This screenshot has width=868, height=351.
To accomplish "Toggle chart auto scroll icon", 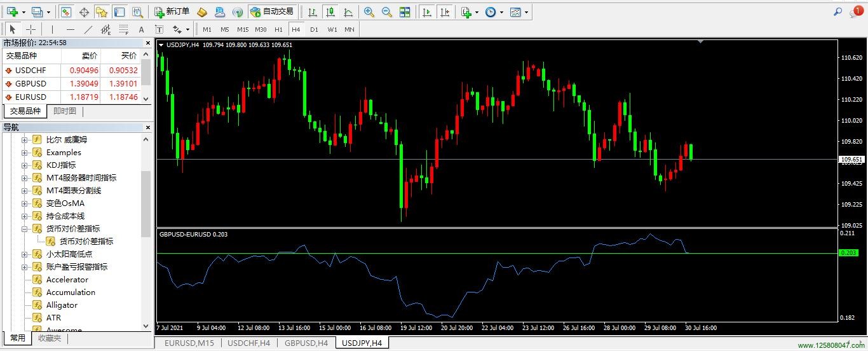I will [427, 11].
